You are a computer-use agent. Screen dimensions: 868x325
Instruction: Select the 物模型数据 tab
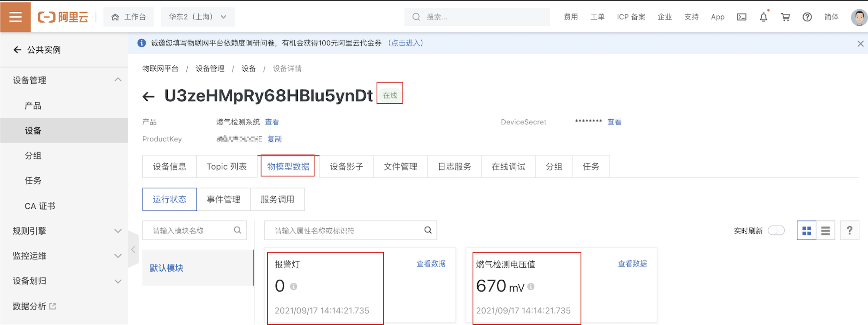(x=288, y=166)
